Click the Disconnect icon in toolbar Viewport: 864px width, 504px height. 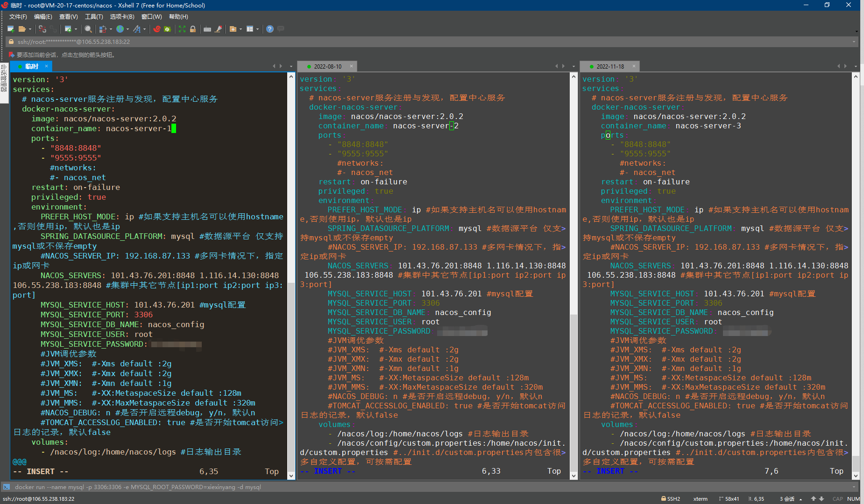[42, 29]
